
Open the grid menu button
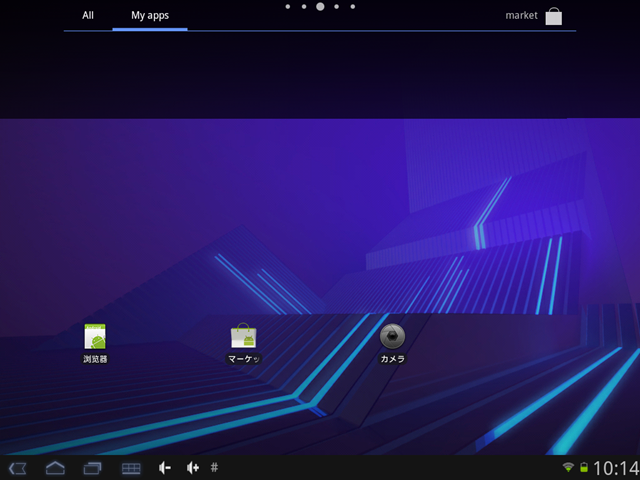[131, 468]
